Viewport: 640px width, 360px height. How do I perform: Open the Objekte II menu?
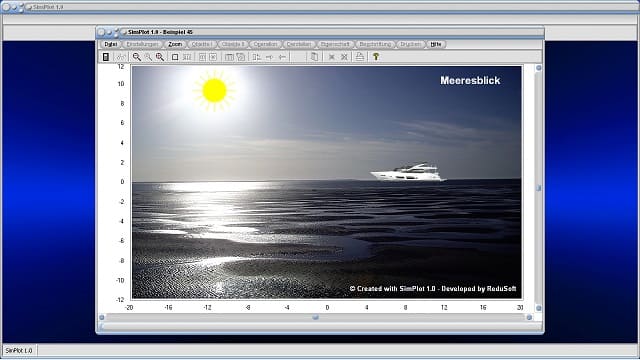click(x=233, y=44)
